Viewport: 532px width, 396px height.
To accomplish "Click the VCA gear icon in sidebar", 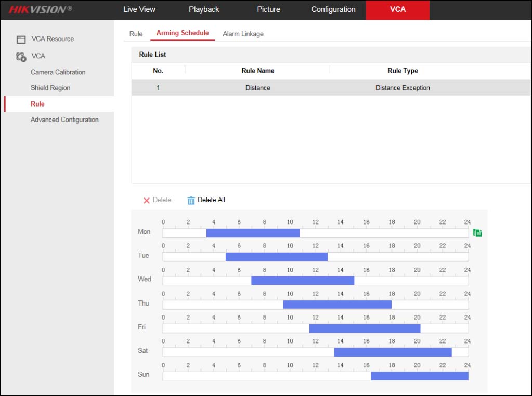I will point(20,56).
